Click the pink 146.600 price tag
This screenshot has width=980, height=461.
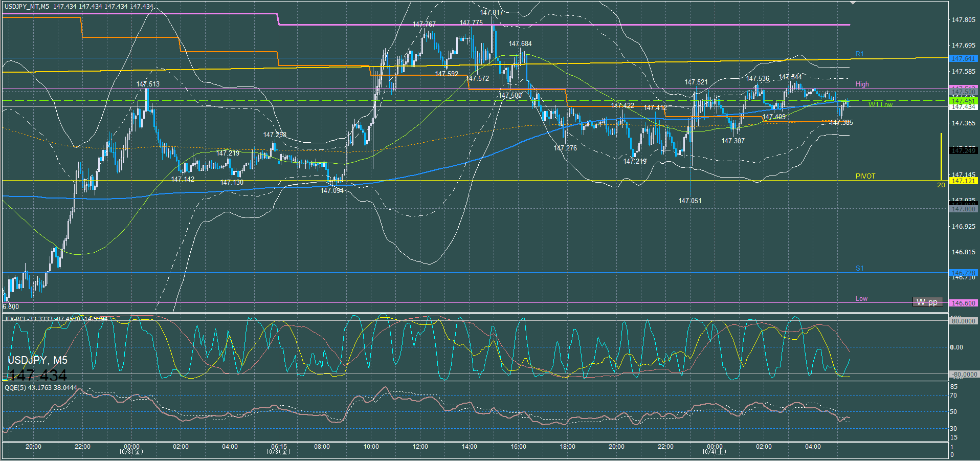click(963, 303)
